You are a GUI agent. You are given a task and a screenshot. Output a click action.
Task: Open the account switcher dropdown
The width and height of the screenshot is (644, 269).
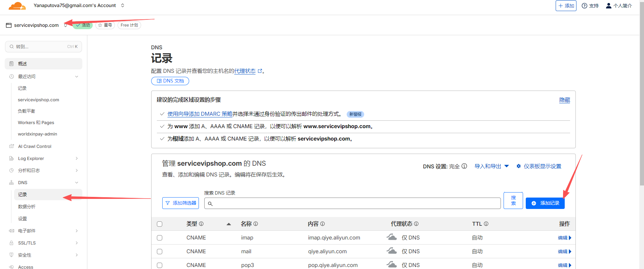pyautogui.click(x=123, y=5)
